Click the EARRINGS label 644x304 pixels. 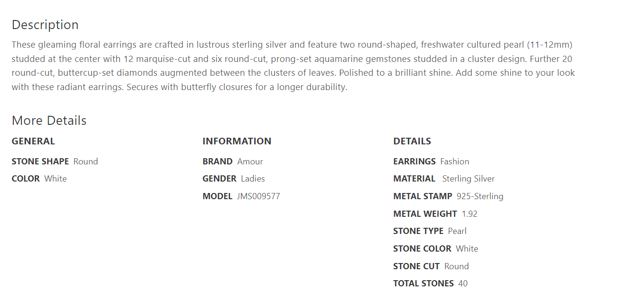(414, 162)
